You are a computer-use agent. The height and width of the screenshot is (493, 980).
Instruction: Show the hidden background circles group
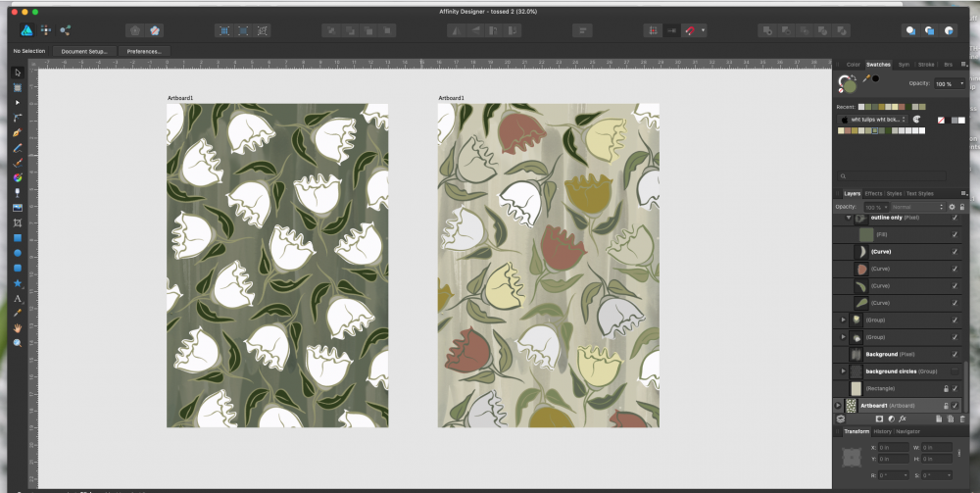[x=955, y=371]
